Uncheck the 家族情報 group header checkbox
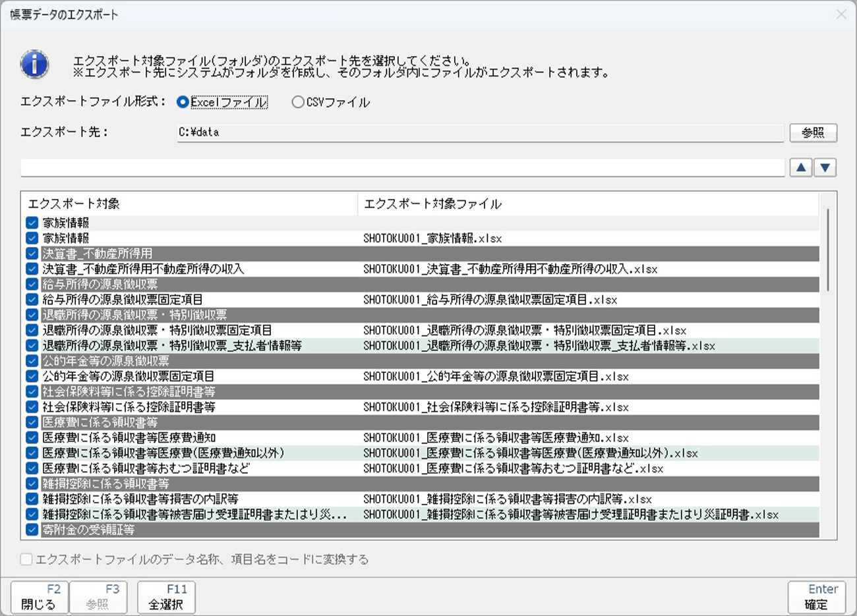The width and height of the screenshot is (857, 616). point(32,223)
